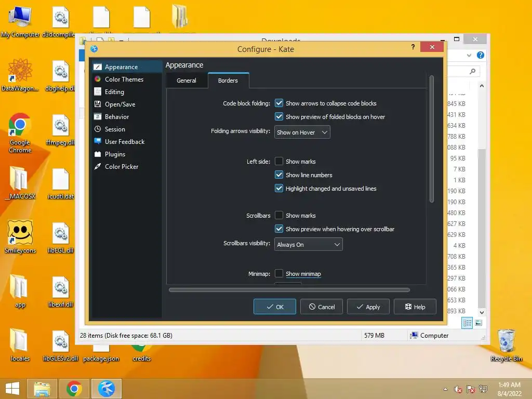Disable Show arrows to collapse code blocks
The height and width of the screenshot is (399, 532).
[279, 103]
